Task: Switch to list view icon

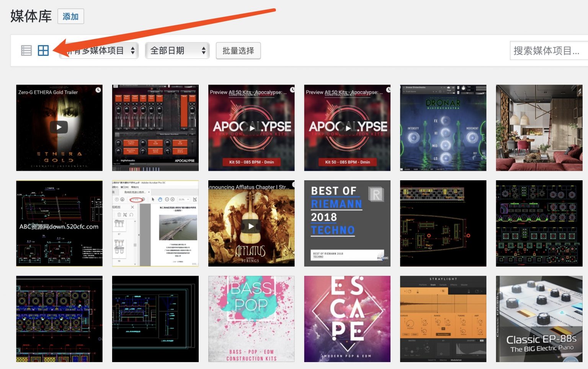Action: (26, 51)
